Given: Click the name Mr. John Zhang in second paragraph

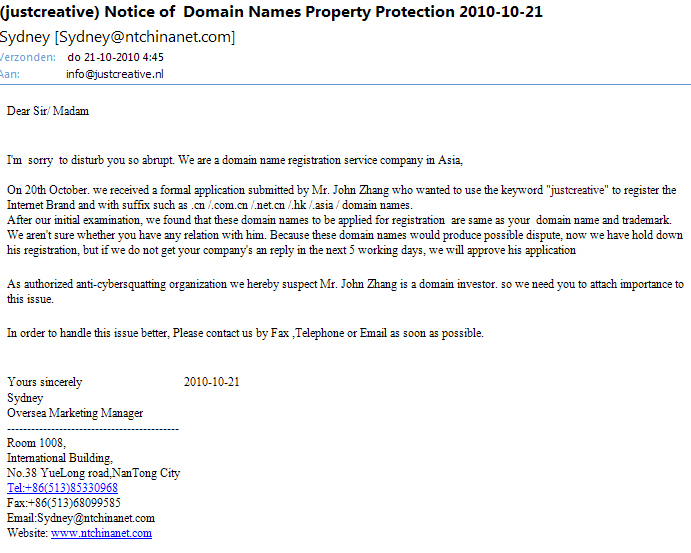Looking at the screenshot, I should coord(350,190).
